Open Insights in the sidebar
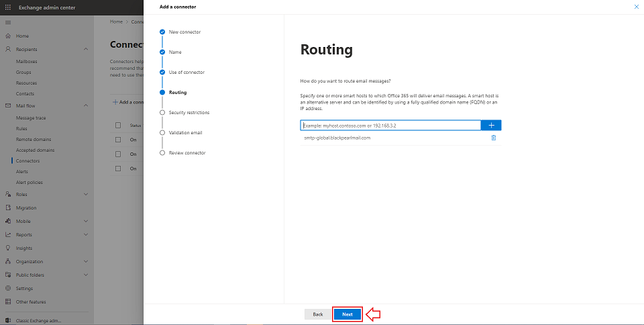The image size is (644, 325). pyautogui.click(x=24, y=248)
